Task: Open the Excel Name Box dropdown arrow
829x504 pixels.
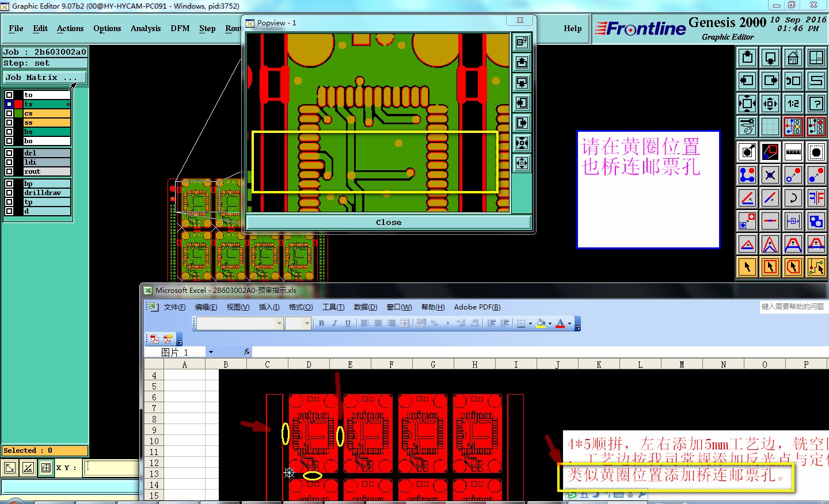Action: [x=211, y=352]
